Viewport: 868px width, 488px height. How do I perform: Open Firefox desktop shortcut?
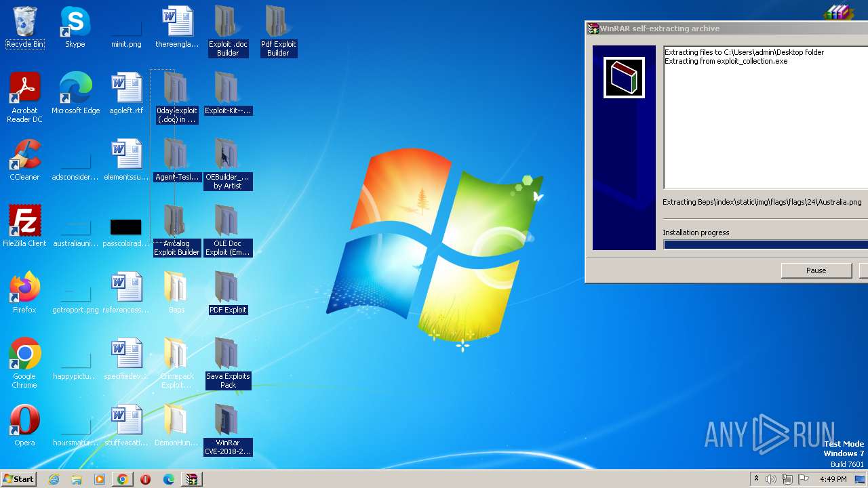pyautogui.click(x=24, y=293)
